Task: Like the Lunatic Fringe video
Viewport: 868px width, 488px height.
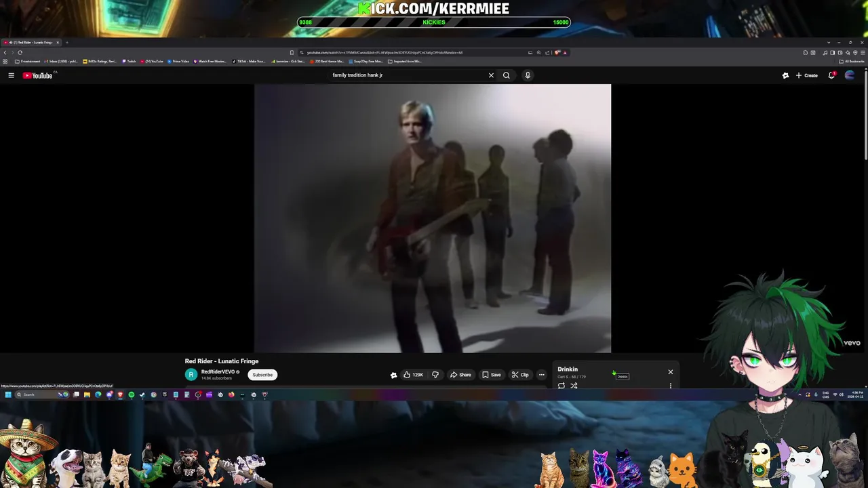Action: [413, 375]
